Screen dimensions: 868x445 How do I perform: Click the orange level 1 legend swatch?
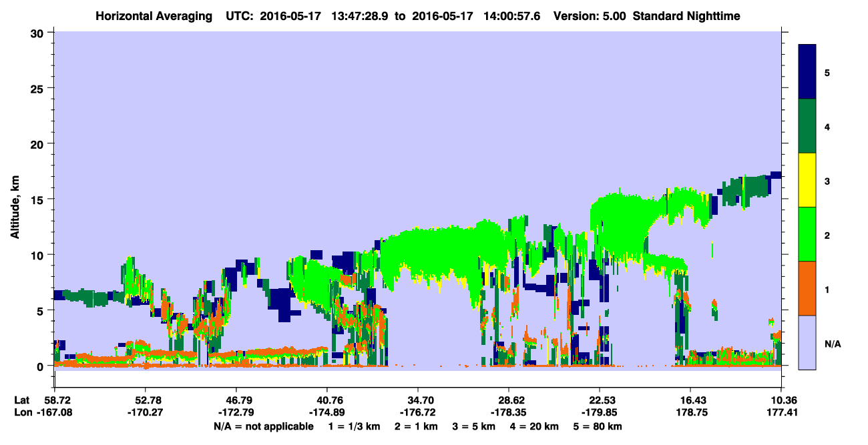[807, 288]
